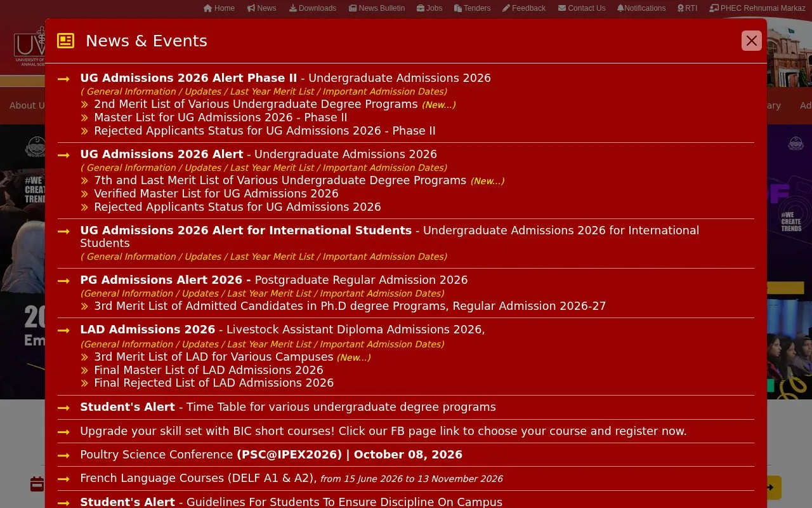
Task: Open Master List for UG Admissions Phase II
Action: point(220,117)
